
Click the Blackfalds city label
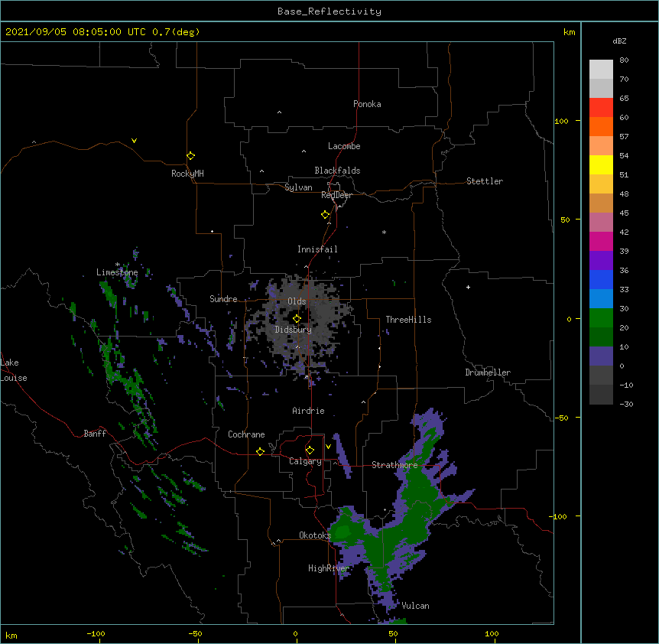(337, 171)
